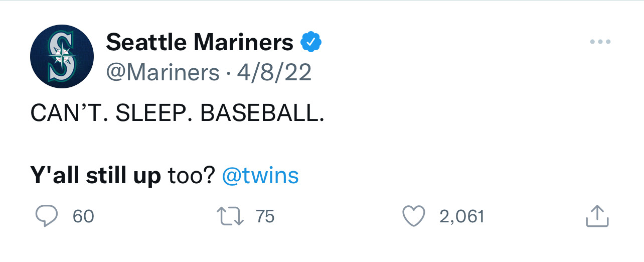Click the retweet count of 75
The width and height of the screenshot is (644, 262).
(x=265, y=217)
